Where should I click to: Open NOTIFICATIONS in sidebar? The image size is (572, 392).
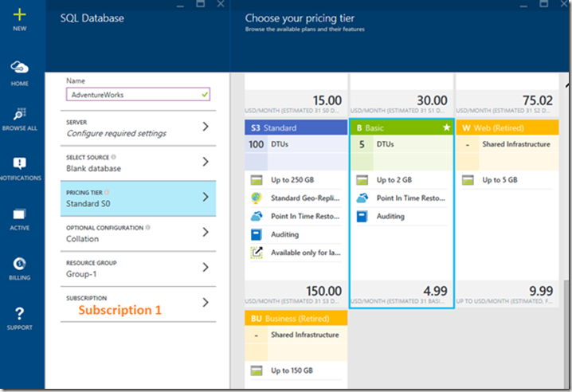[20, 168]
